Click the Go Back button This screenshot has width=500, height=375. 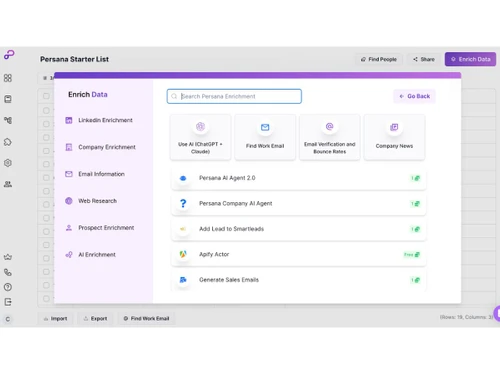point(414,96)
